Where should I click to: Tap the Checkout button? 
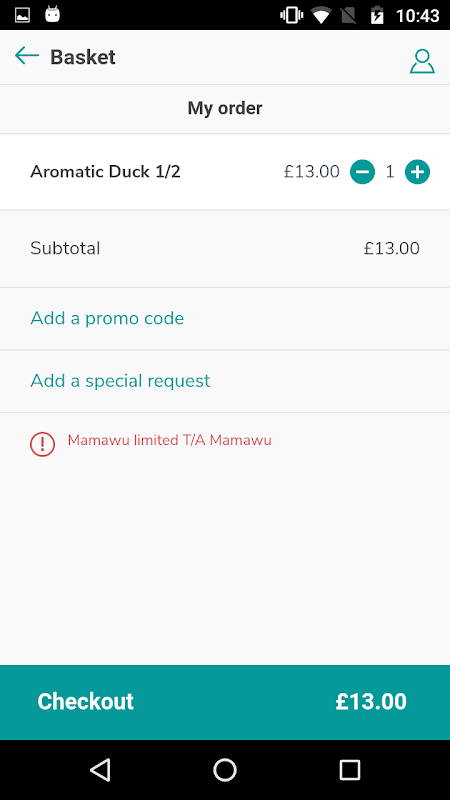225,702
